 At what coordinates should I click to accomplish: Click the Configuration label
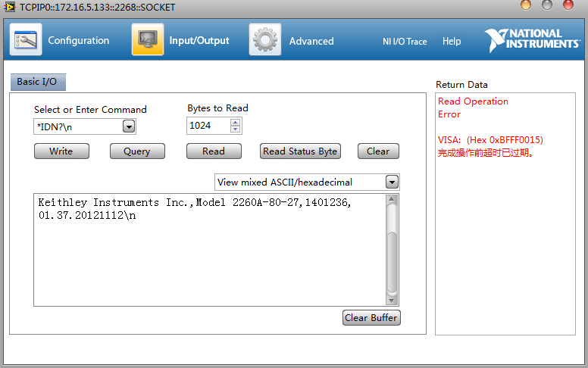[x=79, y=40]
